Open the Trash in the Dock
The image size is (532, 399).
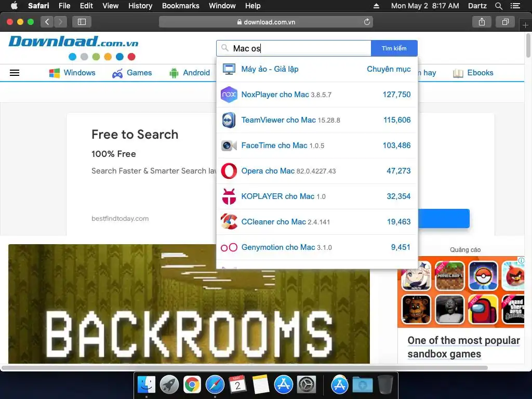tap(385, 385)
